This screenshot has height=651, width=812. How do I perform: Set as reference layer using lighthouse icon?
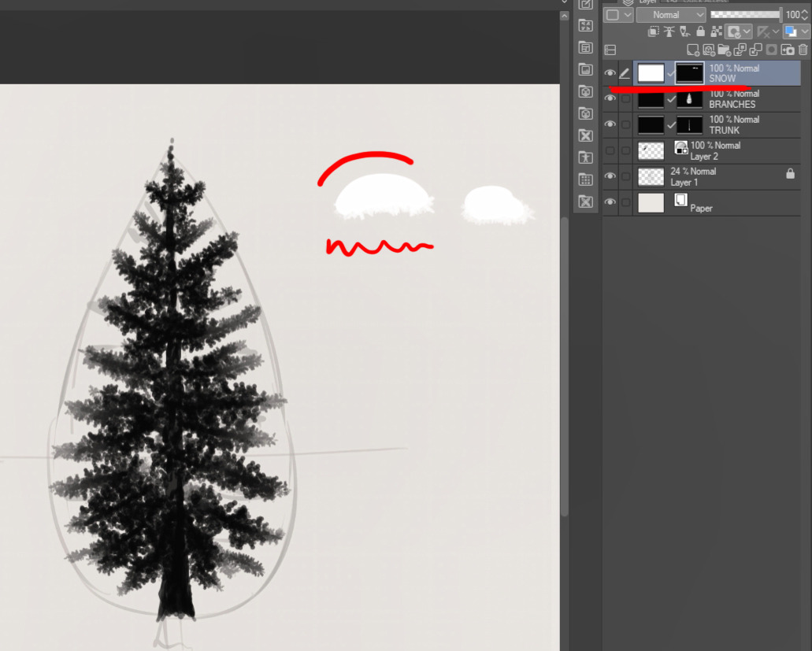coord(669,31)
